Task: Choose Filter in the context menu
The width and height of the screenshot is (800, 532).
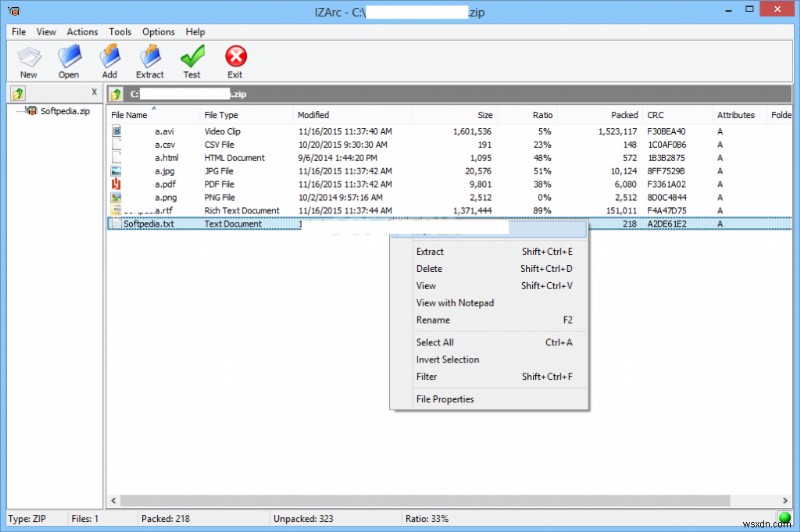Action: coord(489,376)
